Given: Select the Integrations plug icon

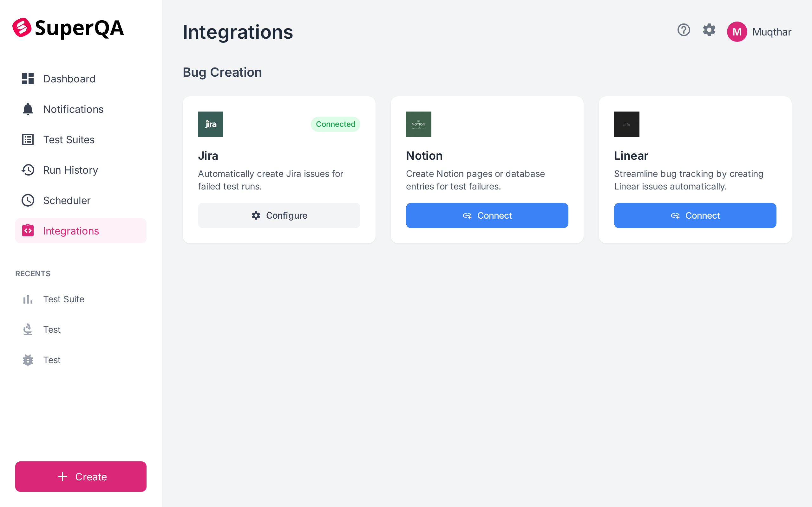Looking at the screenshot, I should [28, 230].
